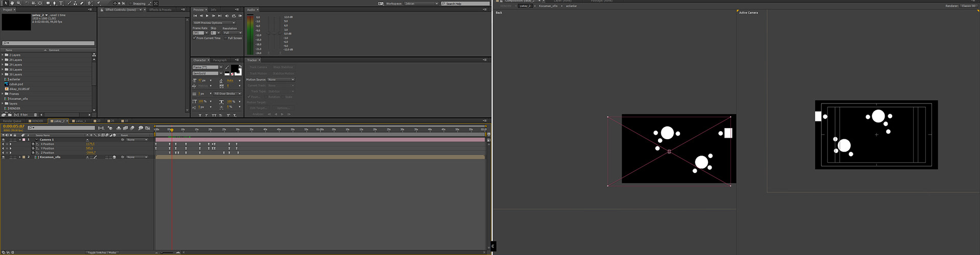
Task: Collapse the Camera 1 layer properties
Action: [x=20, y=140]
